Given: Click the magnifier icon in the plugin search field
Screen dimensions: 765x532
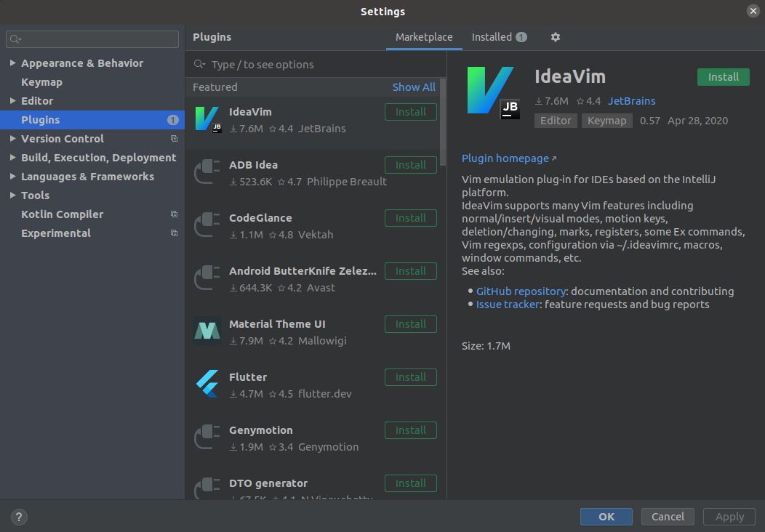Looking at the screenshot, I should [199, 65].
